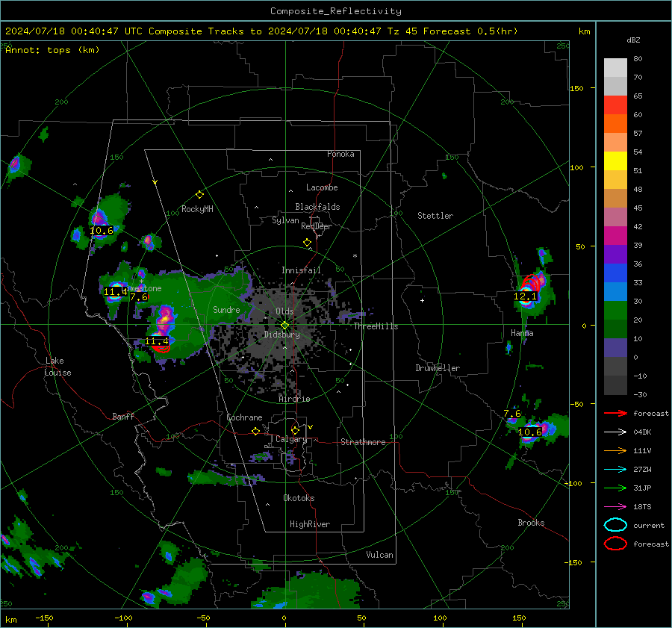Click the yellow diamond marker below Cochrane
Screen dimensions: 672x628
255,432
